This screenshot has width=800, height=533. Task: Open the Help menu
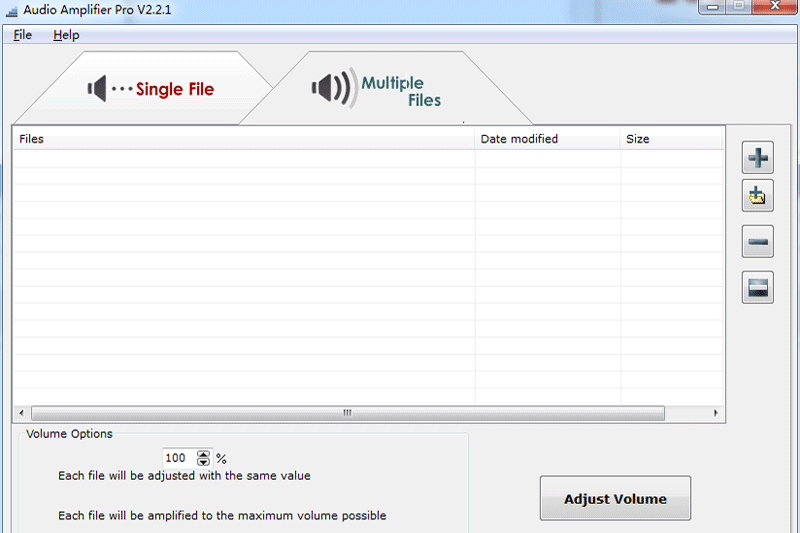pos(66,35)
